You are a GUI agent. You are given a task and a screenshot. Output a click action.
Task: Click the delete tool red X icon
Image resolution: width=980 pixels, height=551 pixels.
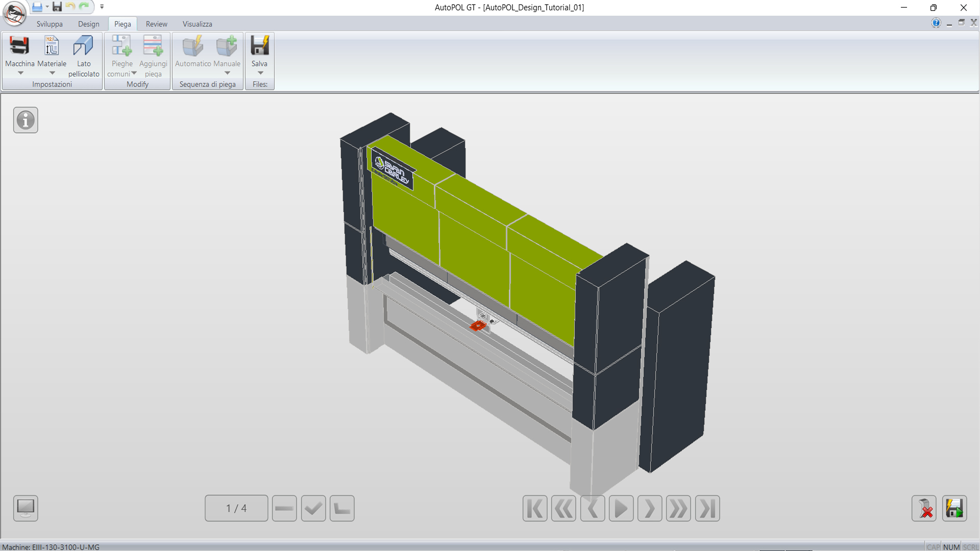(924, 508)
